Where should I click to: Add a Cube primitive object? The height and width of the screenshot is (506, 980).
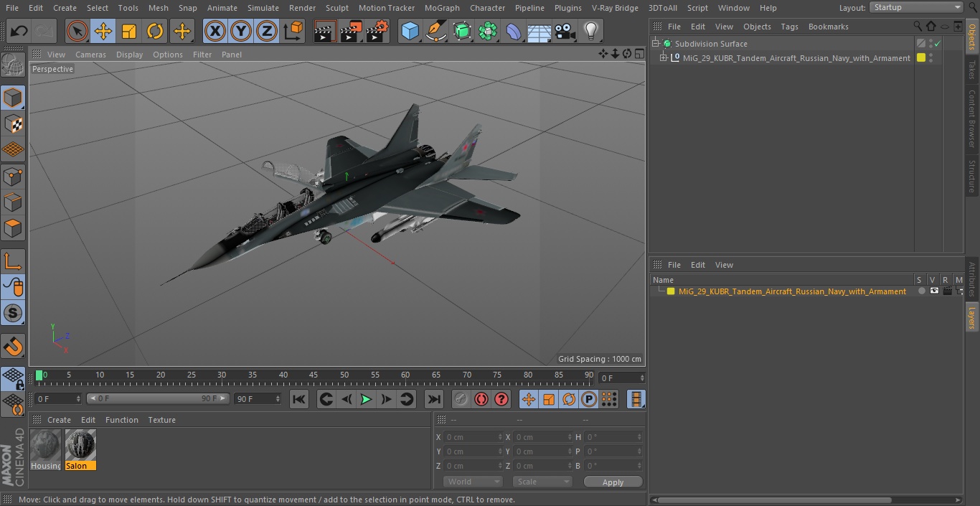tap(410, 32)
